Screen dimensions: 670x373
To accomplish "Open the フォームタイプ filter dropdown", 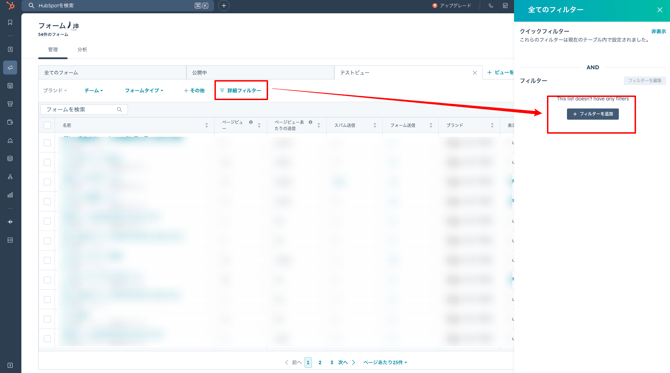I will [x=144, y=91].
